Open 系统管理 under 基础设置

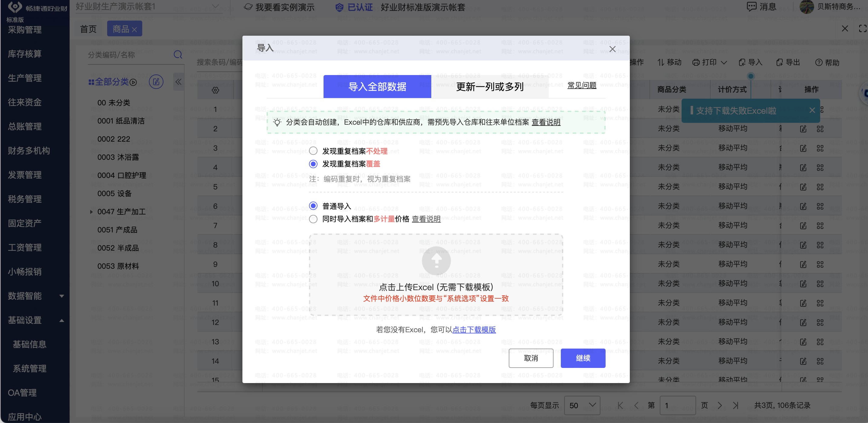tap(30, 369)
